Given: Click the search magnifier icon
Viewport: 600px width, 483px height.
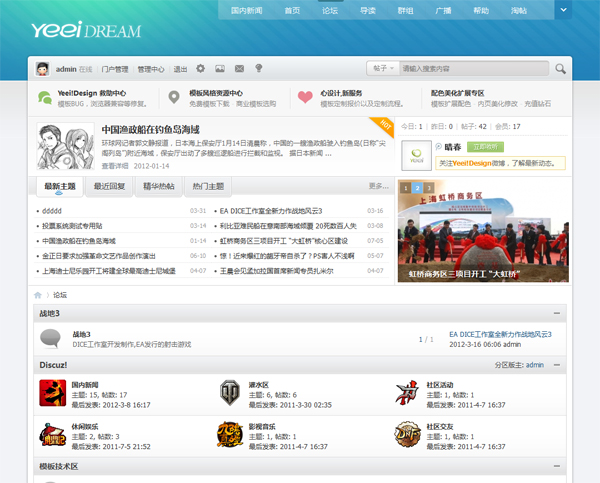Looking at the screenshot, I should pos(560,69).
